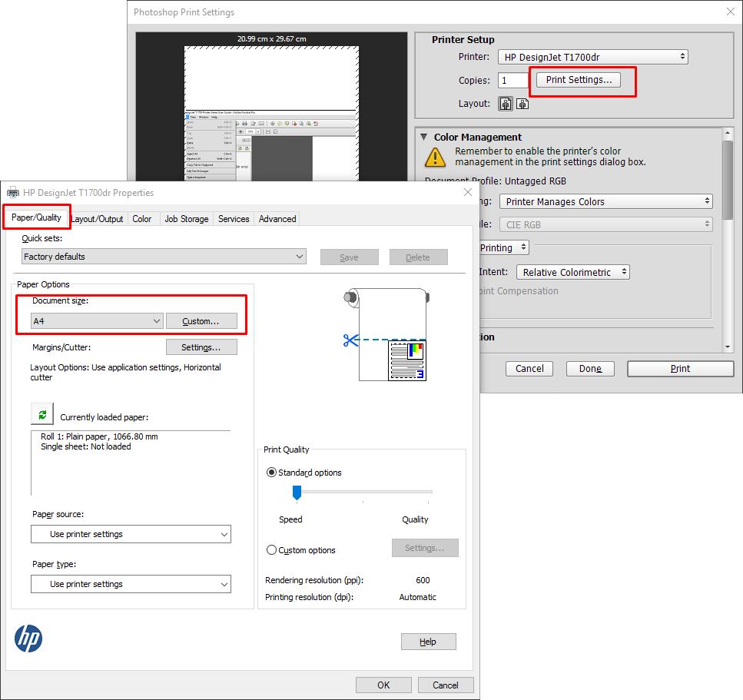Click landscape layout icon in Photoshop Print Settings
Viewport: 743px width, 700px height.
522,103
